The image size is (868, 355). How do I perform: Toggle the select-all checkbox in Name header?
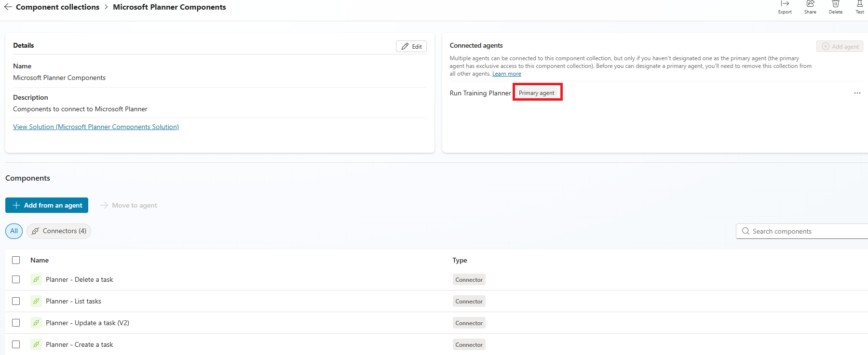coord(16,260)
